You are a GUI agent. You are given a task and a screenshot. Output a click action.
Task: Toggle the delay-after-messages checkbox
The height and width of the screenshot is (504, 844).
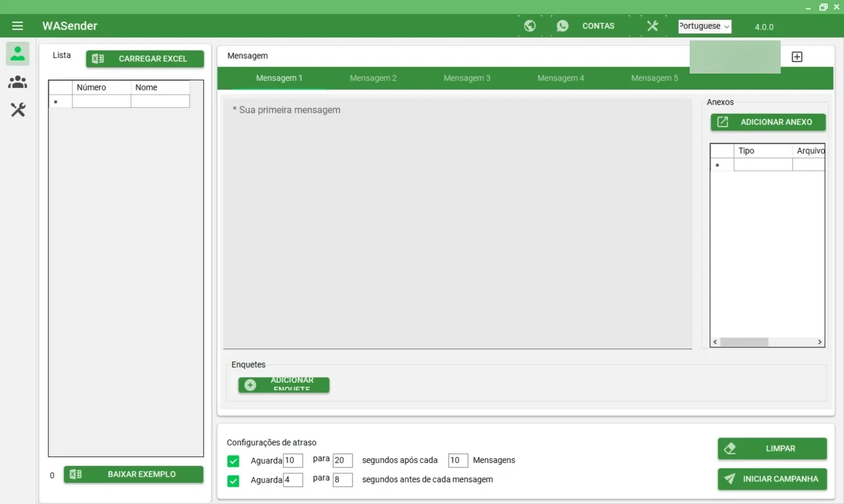click(x=233, y=461)
